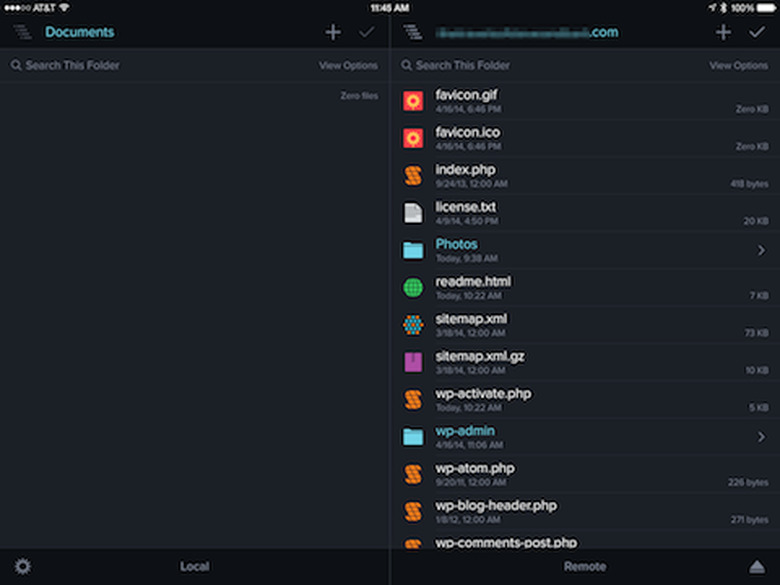Open settings gear icon
This screenshot has height=585, width=780.
point(22,566)
